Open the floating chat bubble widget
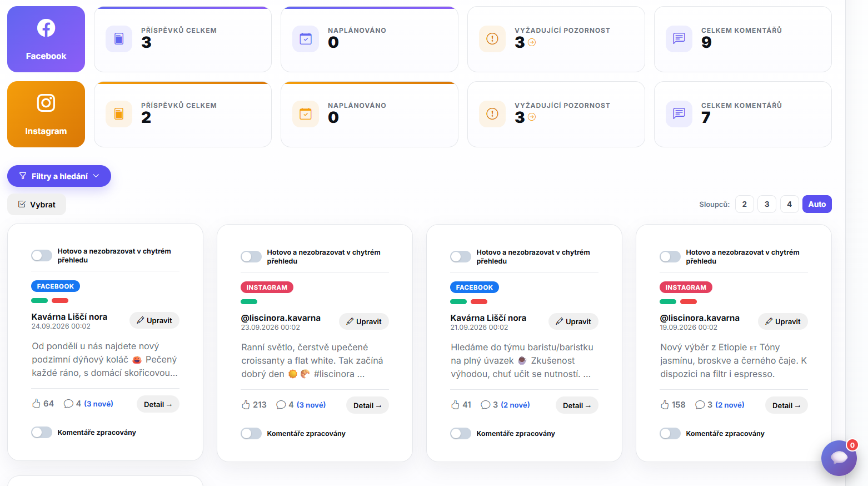The width and height of the screenshot is (868, 486). (x=839, y=458)
